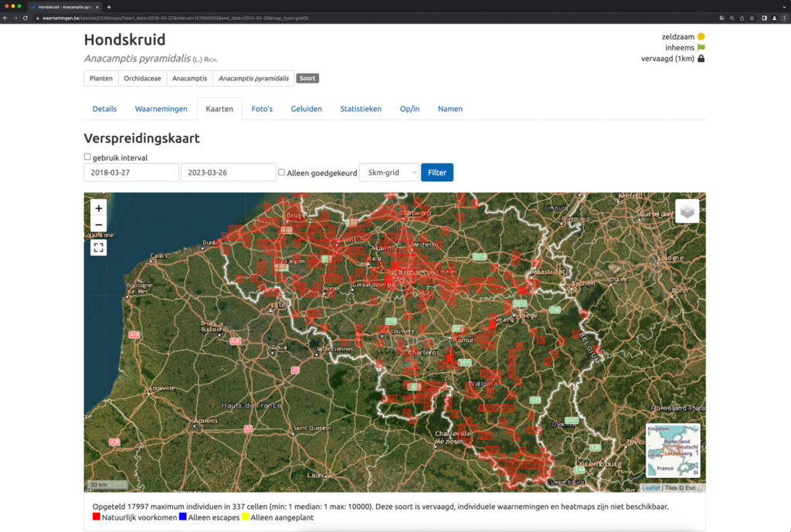The image size is (791, 532).
Task: Open the 'Anacamptis' genus breadcrumb
Action: [x=190, y=78]
